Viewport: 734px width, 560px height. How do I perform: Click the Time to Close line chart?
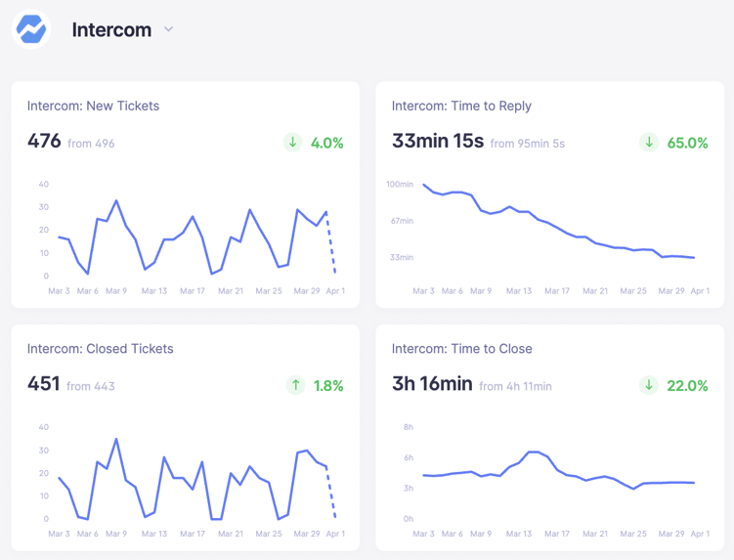[559, 470]
